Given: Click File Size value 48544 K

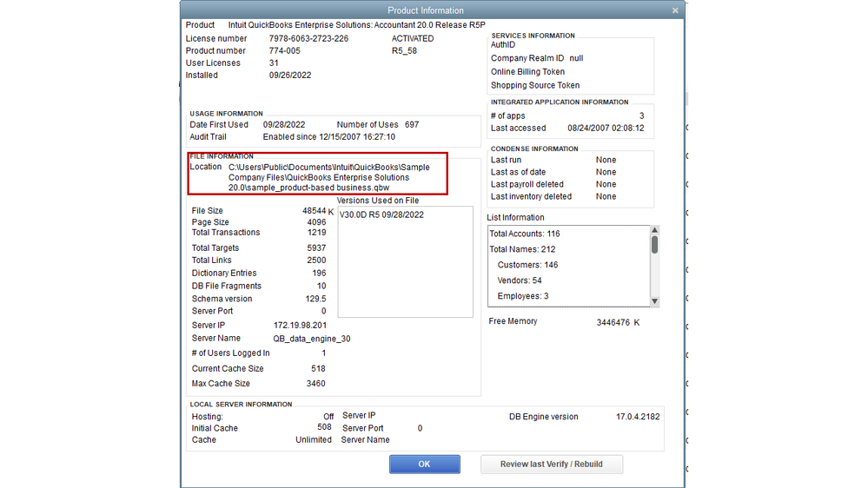Looking at the screenshot, I should 318,211.
